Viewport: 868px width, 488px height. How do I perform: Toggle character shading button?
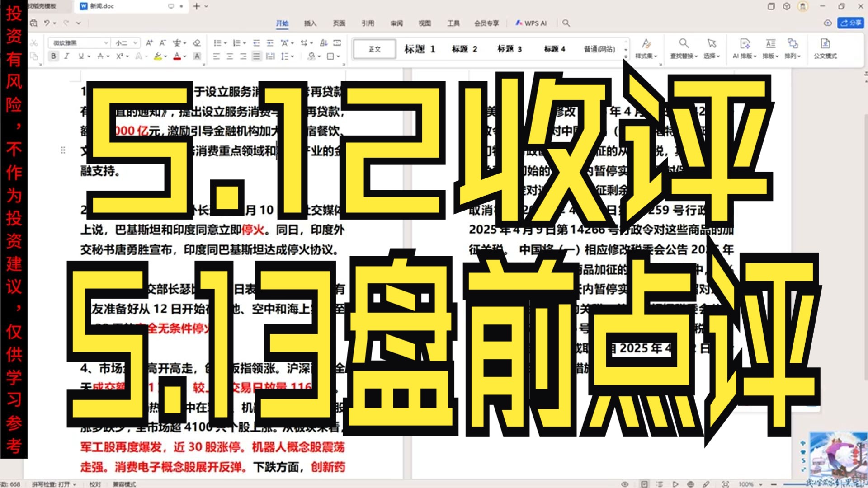pos(197,56)
